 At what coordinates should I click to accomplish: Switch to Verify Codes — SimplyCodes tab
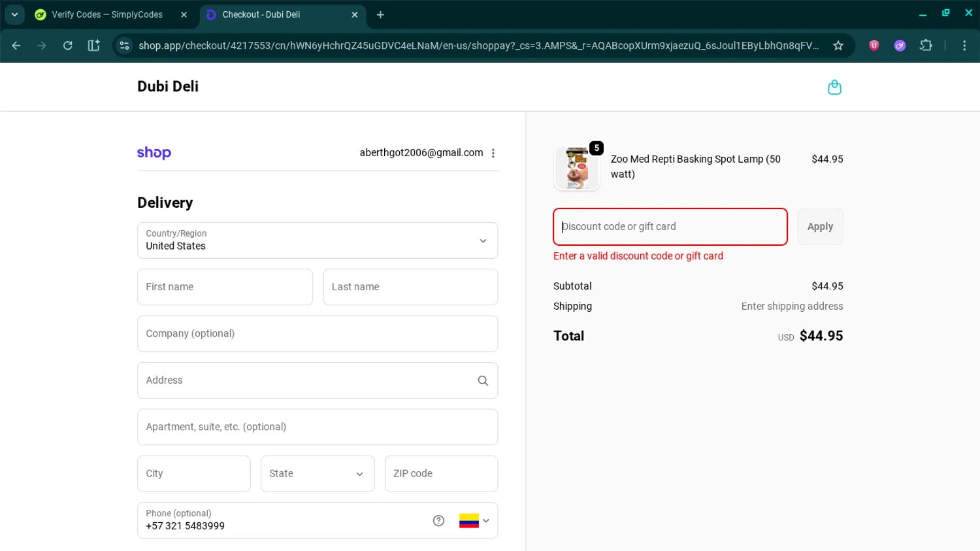pos(108,14)
